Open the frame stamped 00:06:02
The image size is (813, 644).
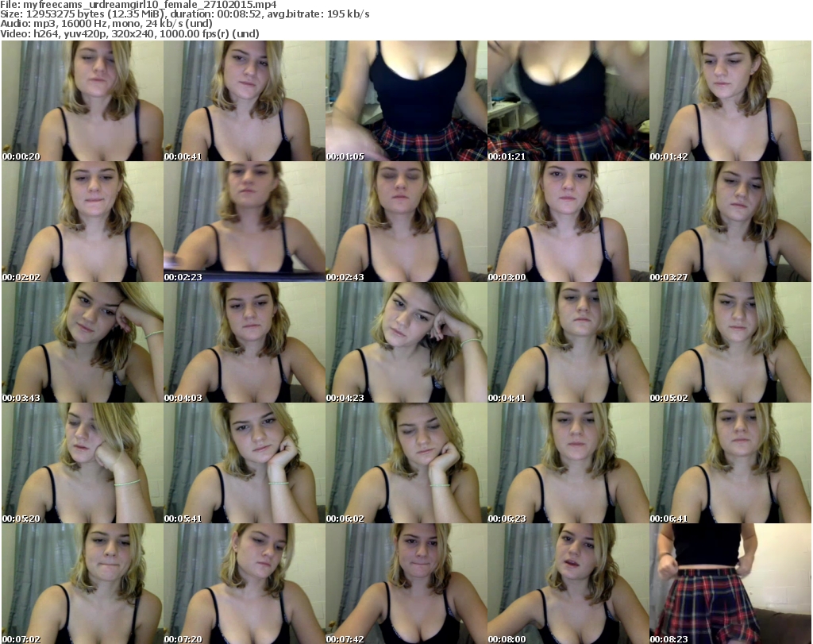406,463
